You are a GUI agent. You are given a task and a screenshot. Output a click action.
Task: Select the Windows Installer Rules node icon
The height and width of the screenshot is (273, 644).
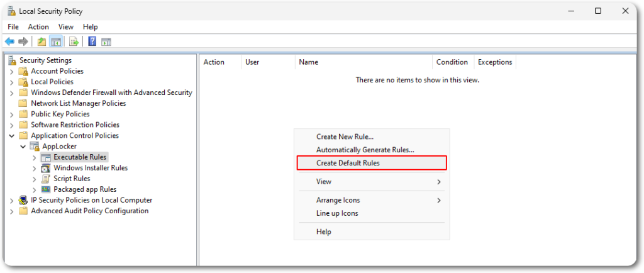(46, 168)
